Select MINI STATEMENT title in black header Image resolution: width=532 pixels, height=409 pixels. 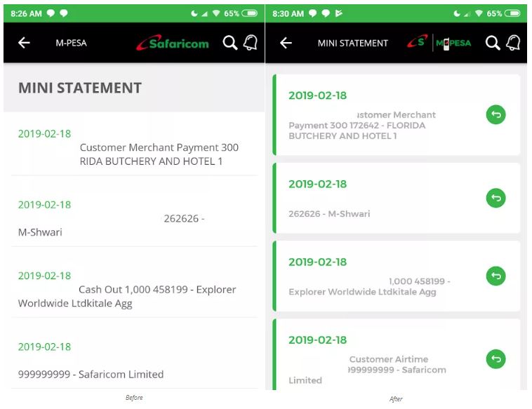(353, 43)
